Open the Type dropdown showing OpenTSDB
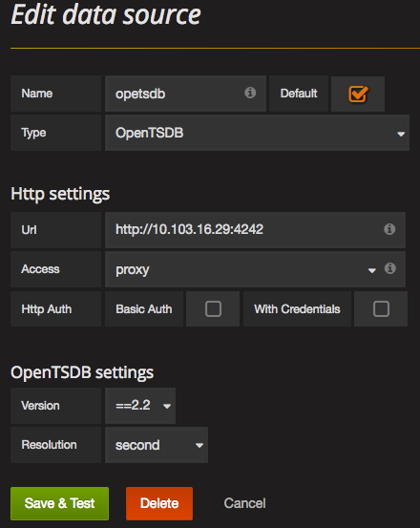Image resolution: width=420 pixels, height=528 pixels. tap(257, 133)
